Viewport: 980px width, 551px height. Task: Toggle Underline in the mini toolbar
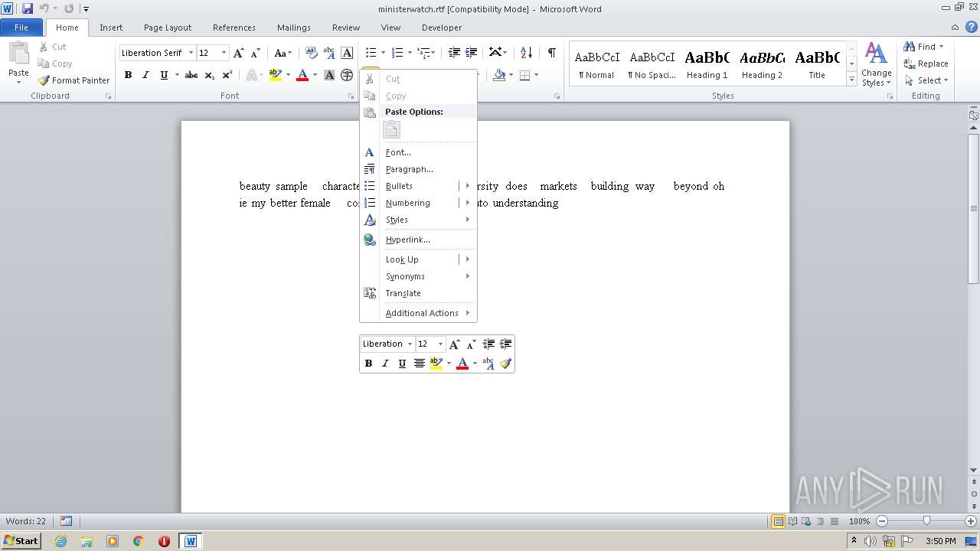402,364
